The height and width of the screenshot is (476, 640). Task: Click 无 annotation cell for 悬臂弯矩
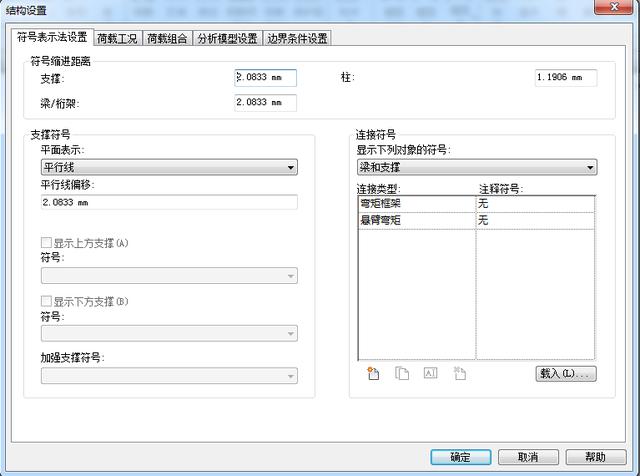(535, 221)
